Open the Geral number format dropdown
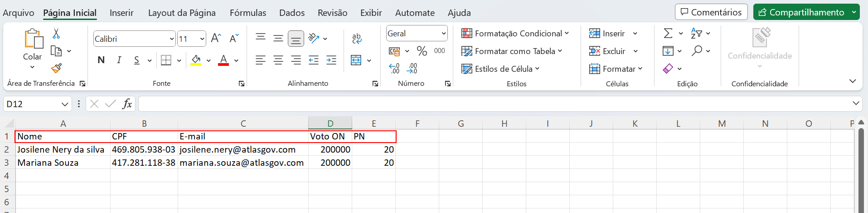 443,34
